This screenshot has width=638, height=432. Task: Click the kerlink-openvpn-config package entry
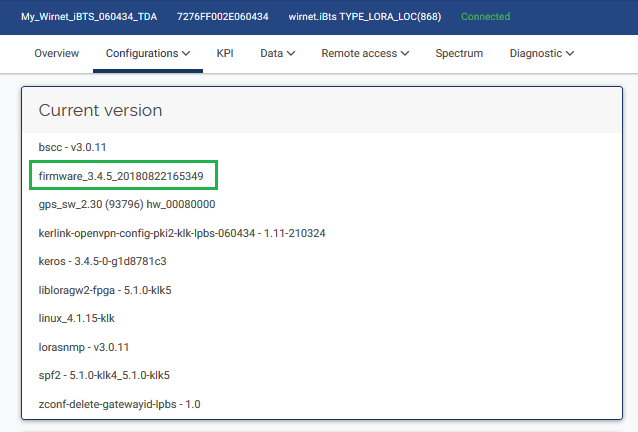tap(182, 233)
